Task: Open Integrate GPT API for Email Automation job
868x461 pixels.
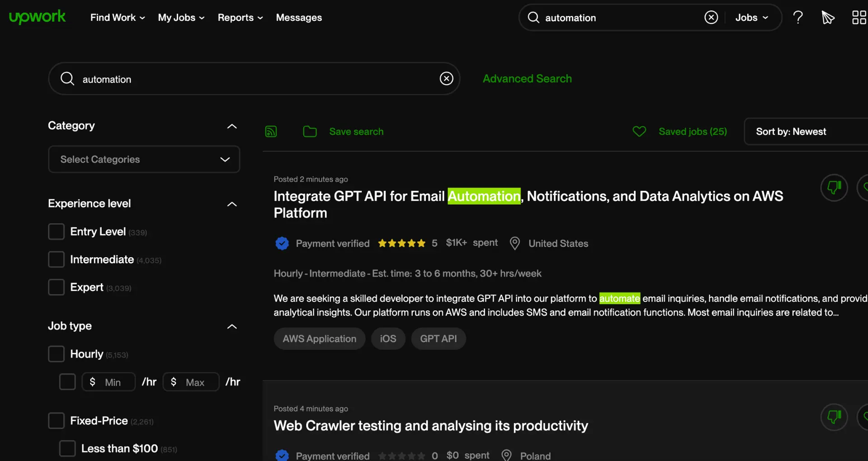Action: pyautogui.click(x=528, y=204)
